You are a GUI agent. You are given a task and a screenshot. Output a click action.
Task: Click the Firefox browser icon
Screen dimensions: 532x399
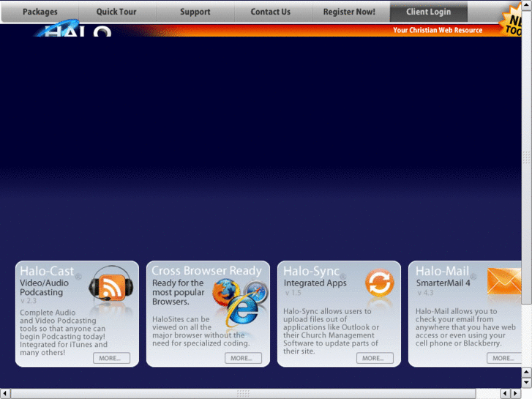tap(225, 292)
